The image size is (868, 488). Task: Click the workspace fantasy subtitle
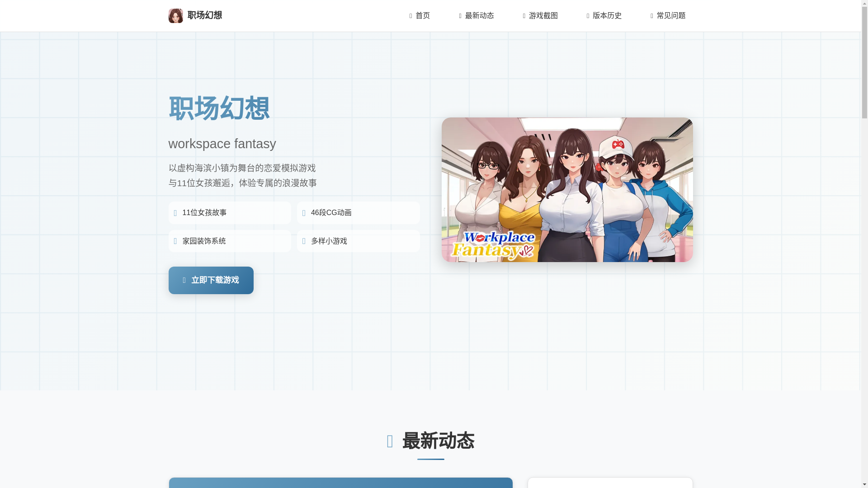(222, 144)
